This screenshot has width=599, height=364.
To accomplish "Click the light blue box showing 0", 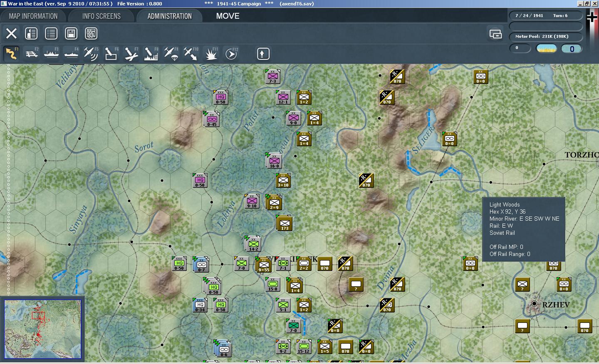I will [x=572, y=49].
